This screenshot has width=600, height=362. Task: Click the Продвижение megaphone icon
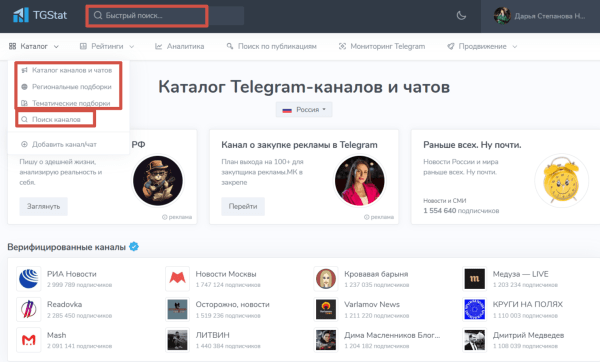[x=451, y=46]
